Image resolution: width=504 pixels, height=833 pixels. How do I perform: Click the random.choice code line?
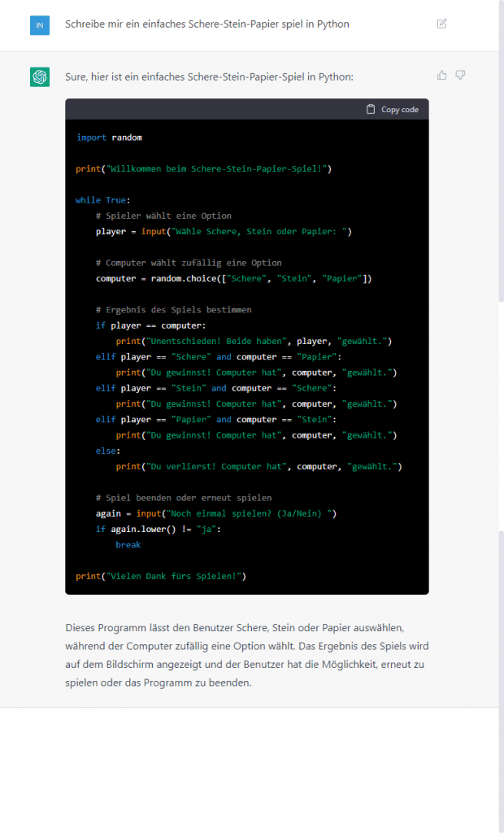233,278
